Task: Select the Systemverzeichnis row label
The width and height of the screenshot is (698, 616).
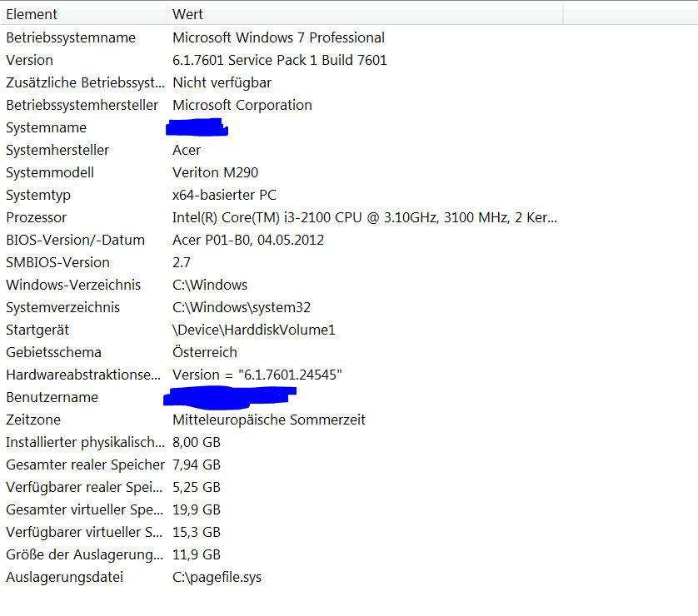Action: (62, 307)
